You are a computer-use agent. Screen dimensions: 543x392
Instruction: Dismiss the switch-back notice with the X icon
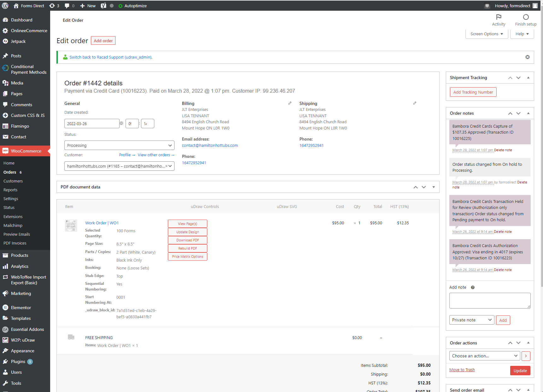pyautogui.click(x=527, y=57)
